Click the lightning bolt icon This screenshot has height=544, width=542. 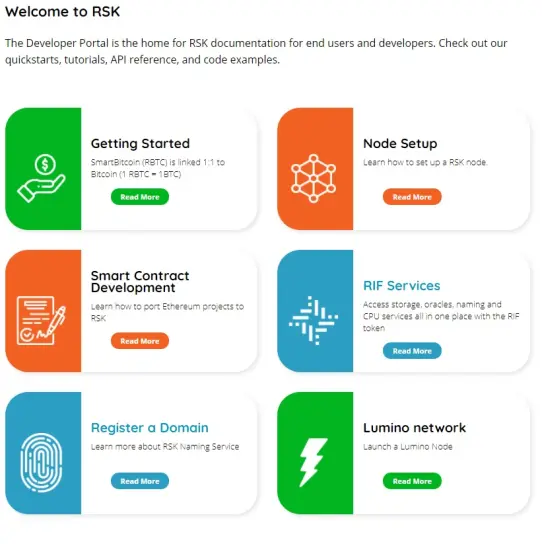(313, 462)
